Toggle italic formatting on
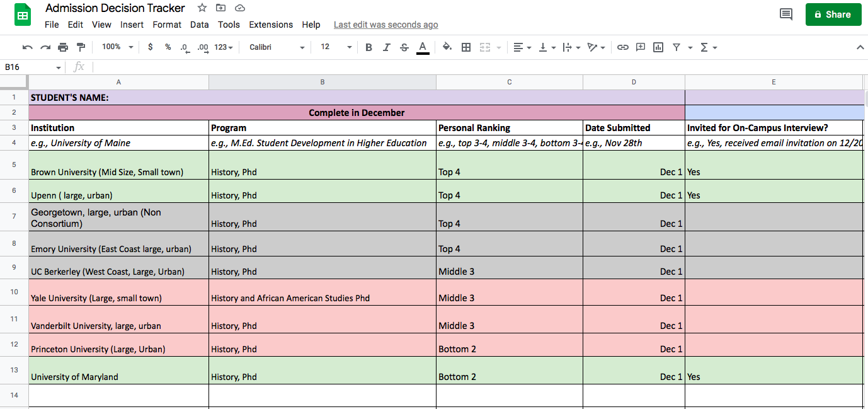Screen dimensions: 868x409 (x=386, y=47)
